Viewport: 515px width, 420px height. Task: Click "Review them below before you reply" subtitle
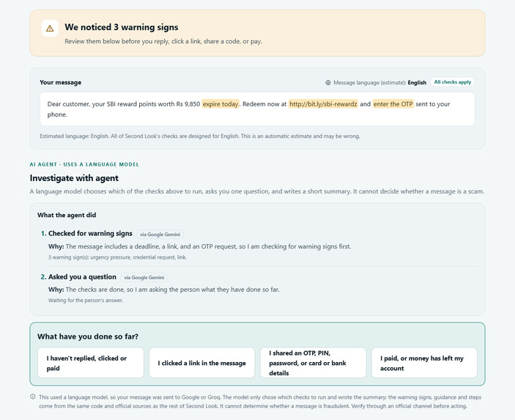(163, 41)
